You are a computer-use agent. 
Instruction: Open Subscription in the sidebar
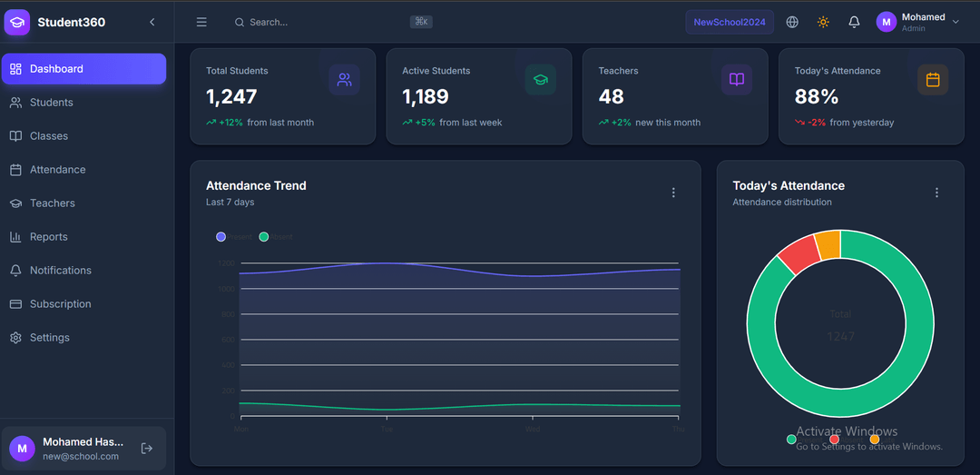click(x=60, y=304)
